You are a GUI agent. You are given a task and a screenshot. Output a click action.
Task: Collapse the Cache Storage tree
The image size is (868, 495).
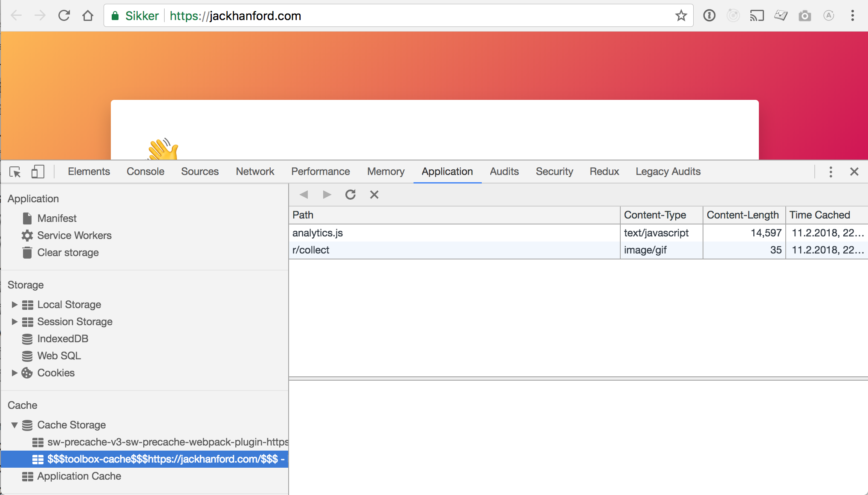click(x=14, y=425)
